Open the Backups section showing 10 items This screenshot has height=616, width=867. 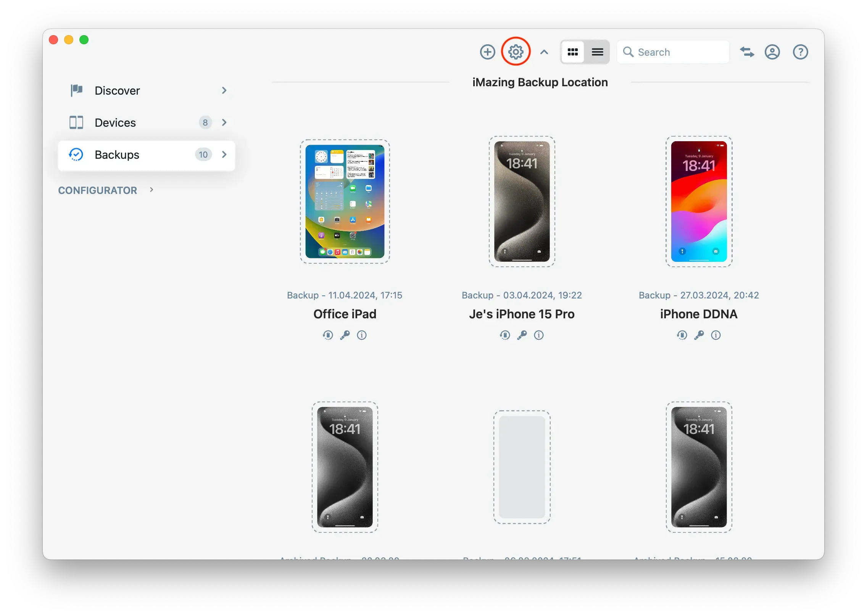[x=116, y=155]
